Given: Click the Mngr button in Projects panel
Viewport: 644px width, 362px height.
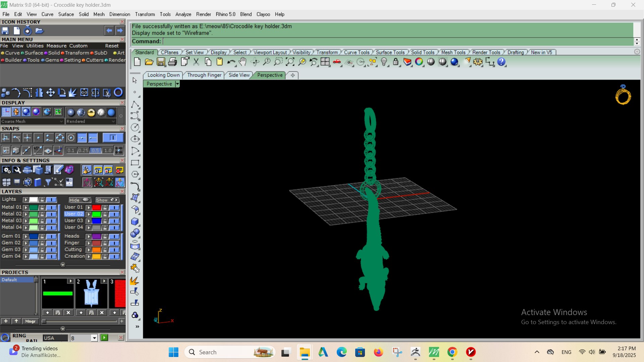Looking at the screenshot, I should [30, 321].
